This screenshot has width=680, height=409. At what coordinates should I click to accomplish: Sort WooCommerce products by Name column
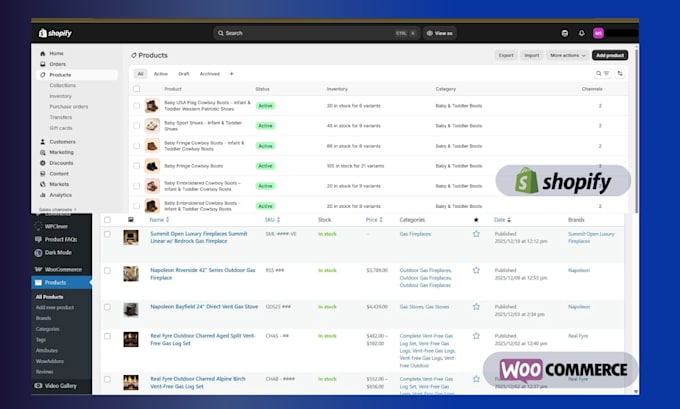click(x=159, y=220)
